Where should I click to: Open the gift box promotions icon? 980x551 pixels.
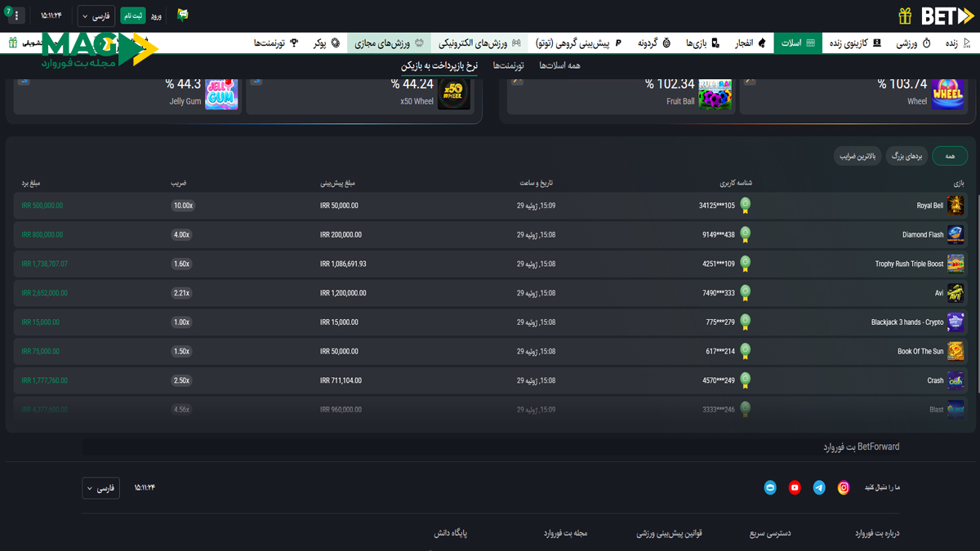click(x=904, y=16)
